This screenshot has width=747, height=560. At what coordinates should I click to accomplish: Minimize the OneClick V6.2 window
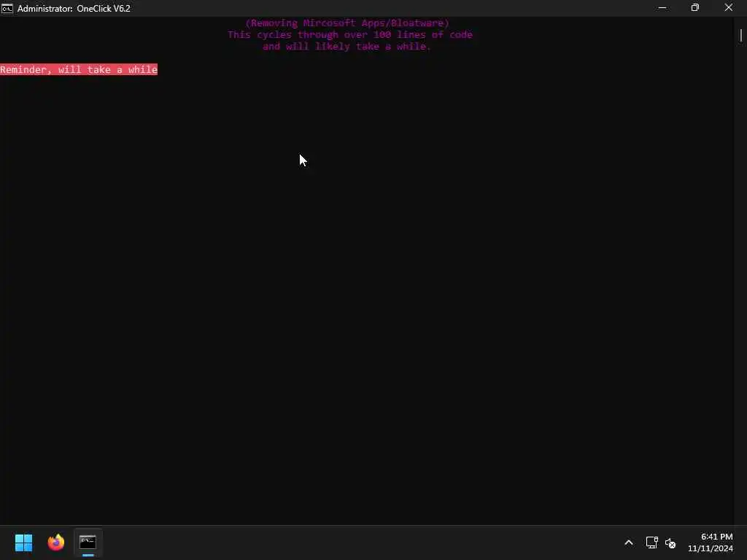(x=662, y=8)
